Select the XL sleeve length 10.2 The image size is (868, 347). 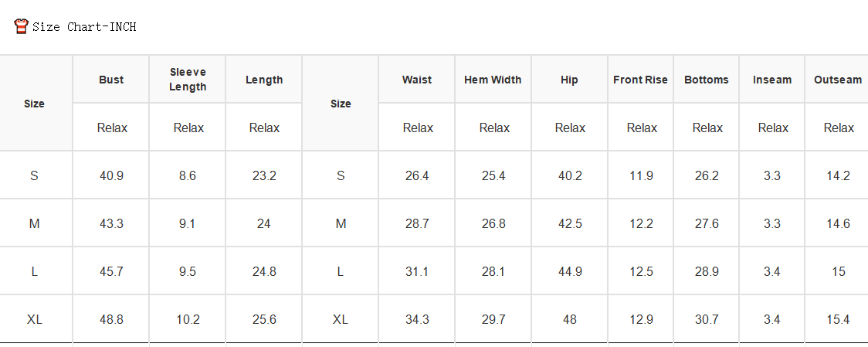[x=188, y=320]
